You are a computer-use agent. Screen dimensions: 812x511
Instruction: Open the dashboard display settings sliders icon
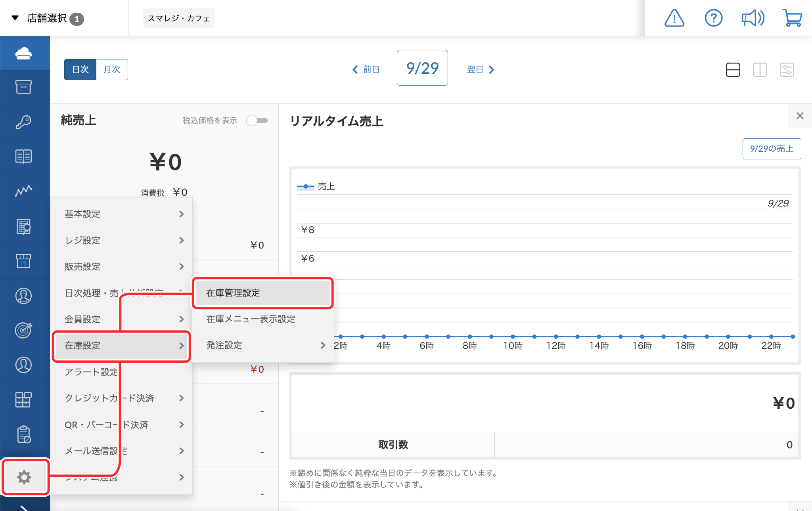click(x=787, y=70)
